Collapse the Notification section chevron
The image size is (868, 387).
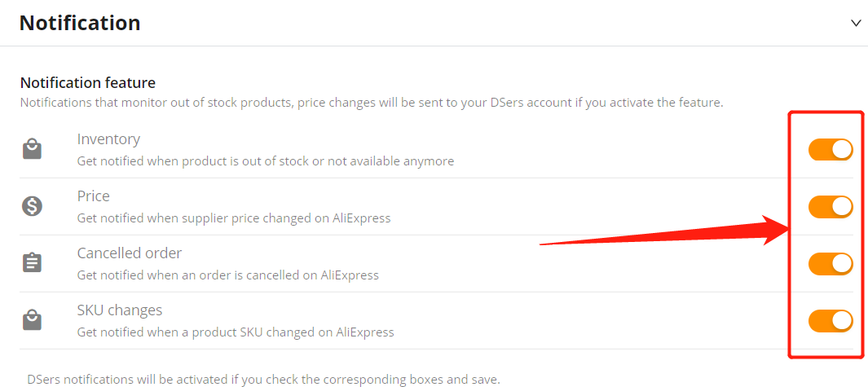point(856,24)
